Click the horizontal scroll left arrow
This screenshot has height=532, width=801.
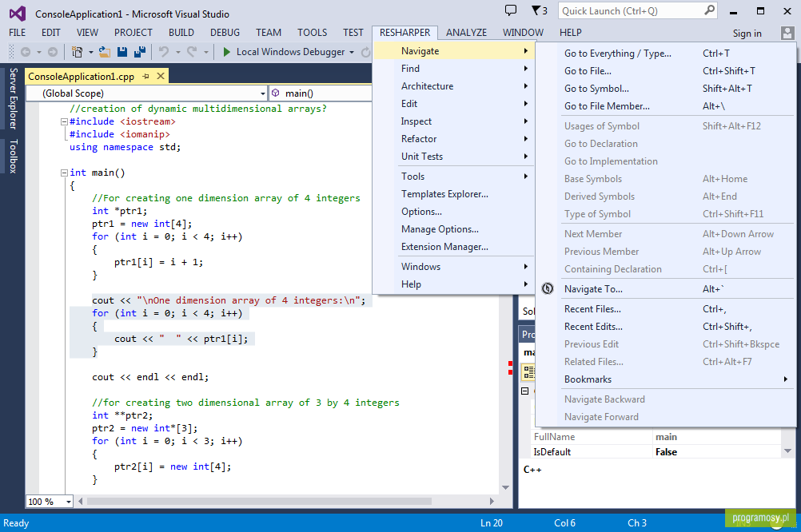80,502
